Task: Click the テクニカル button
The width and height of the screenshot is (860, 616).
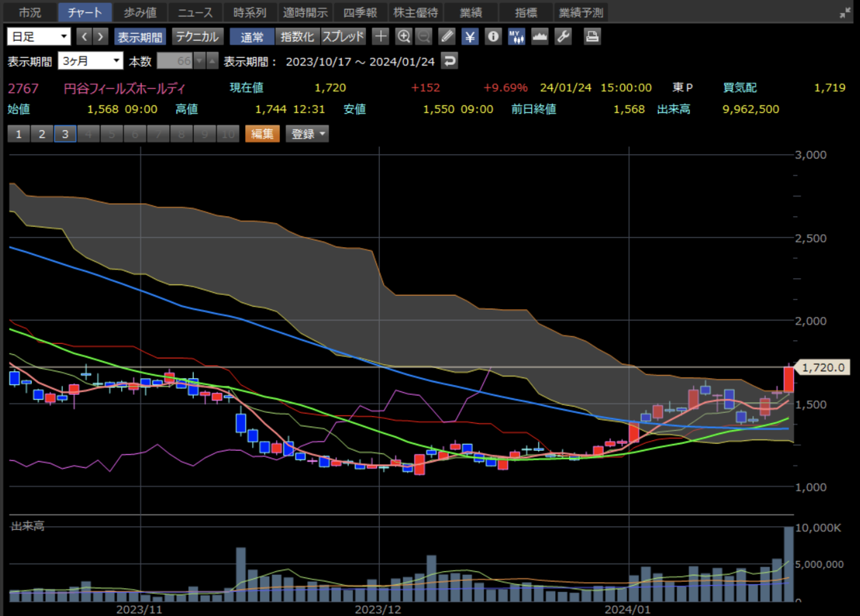Action: 197,37
